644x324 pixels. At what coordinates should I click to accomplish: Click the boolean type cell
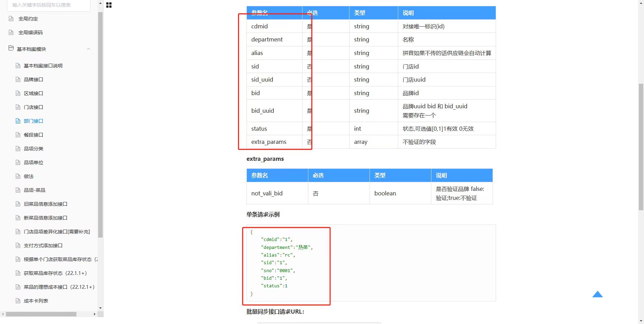coord(400,193)
